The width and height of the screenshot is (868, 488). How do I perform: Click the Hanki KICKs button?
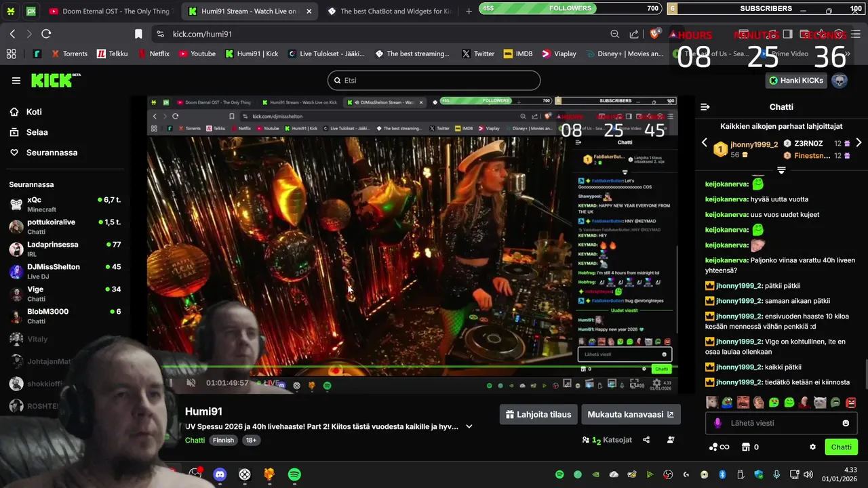[797, 80]
